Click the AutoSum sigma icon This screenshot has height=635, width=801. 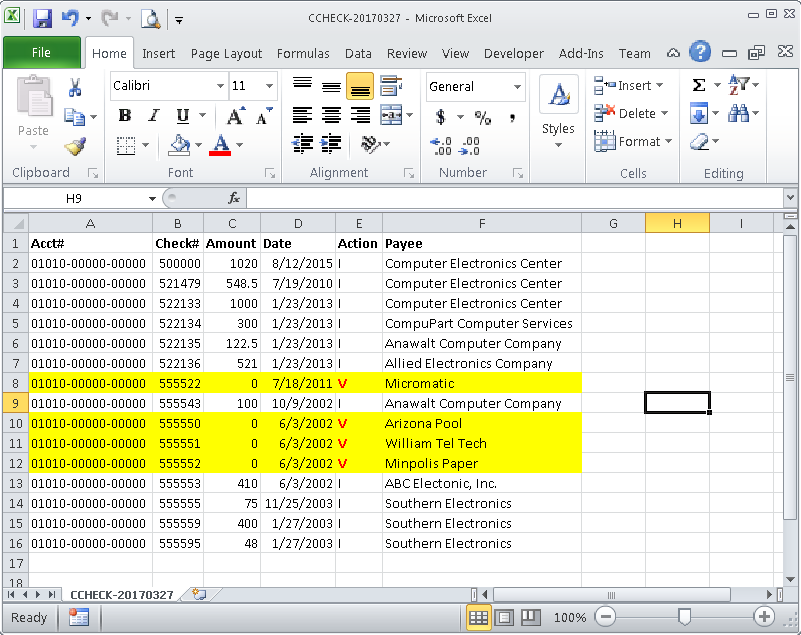coord(698,86)
